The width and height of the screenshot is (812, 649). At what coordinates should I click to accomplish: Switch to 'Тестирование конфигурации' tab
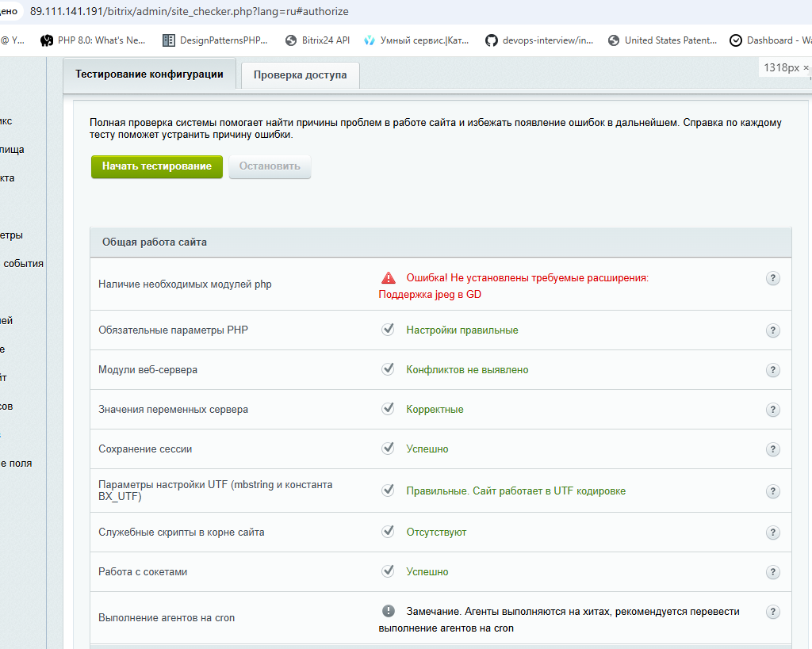point(149,74)
